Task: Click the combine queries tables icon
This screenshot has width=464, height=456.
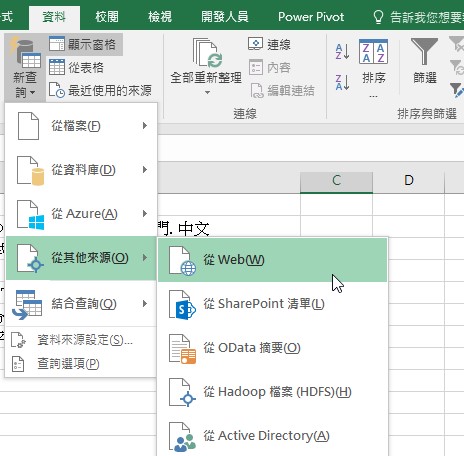Action: point(27,305)
